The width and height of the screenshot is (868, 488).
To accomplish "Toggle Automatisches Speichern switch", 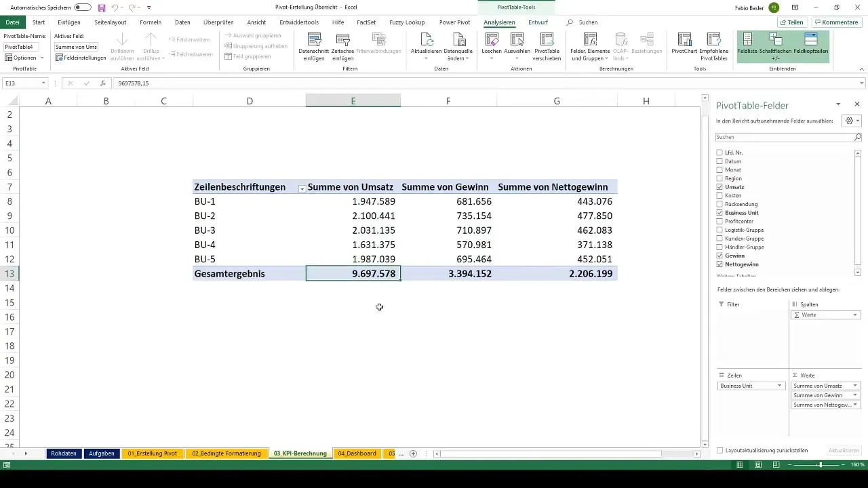I will pos(83,7).
